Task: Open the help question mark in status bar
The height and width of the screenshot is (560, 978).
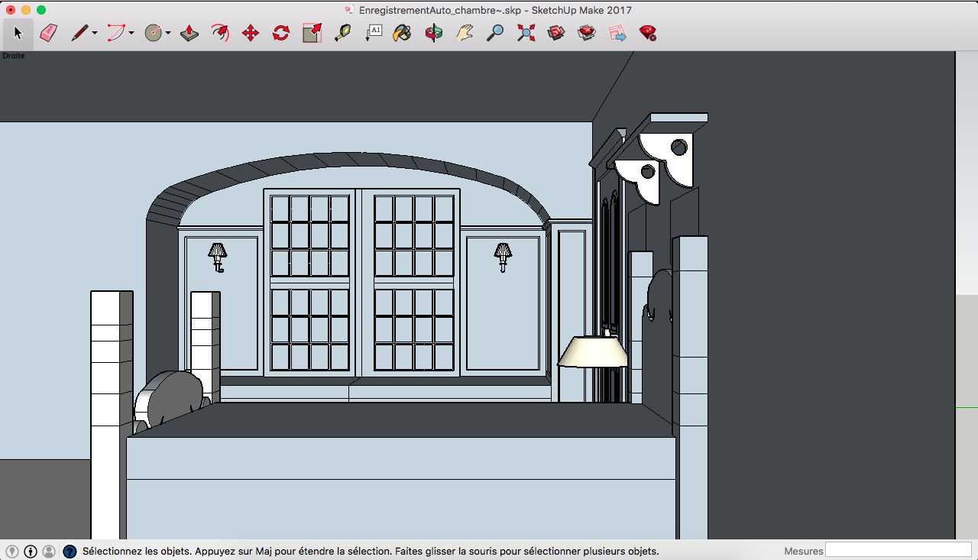Action: 70,551
